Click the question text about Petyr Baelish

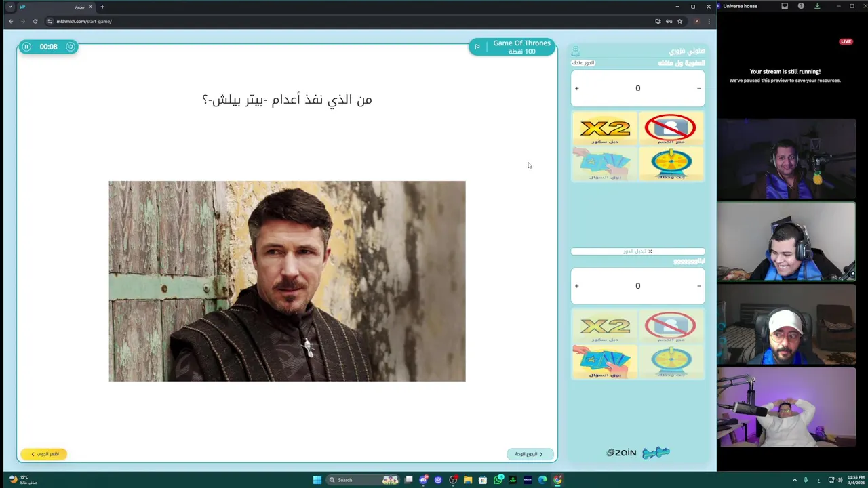coord(287,100)
